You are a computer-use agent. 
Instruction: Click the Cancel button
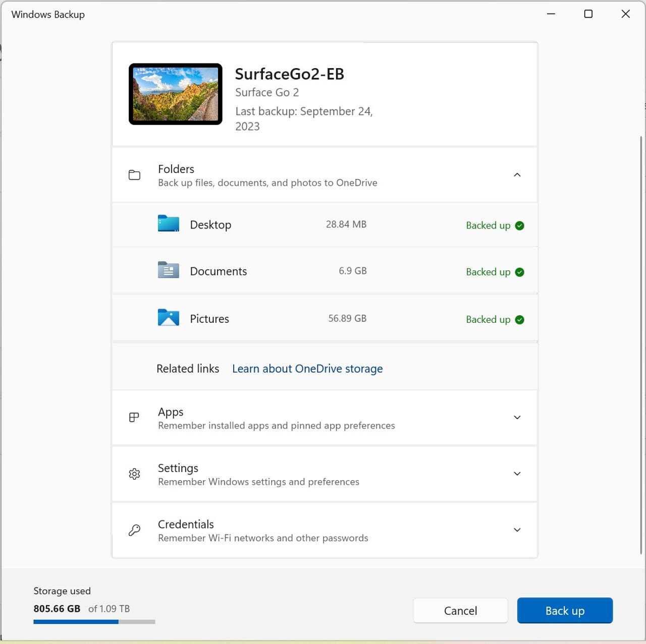[x=460, y=611]
